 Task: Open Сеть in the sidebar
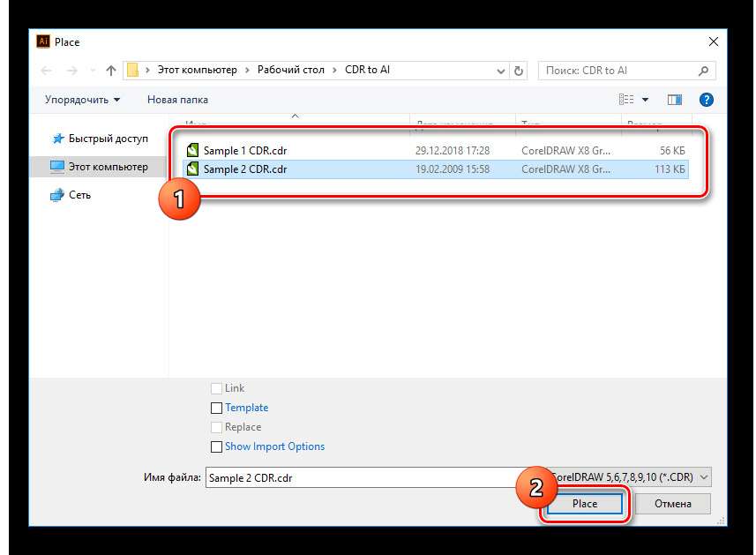[x=71, y=195]
